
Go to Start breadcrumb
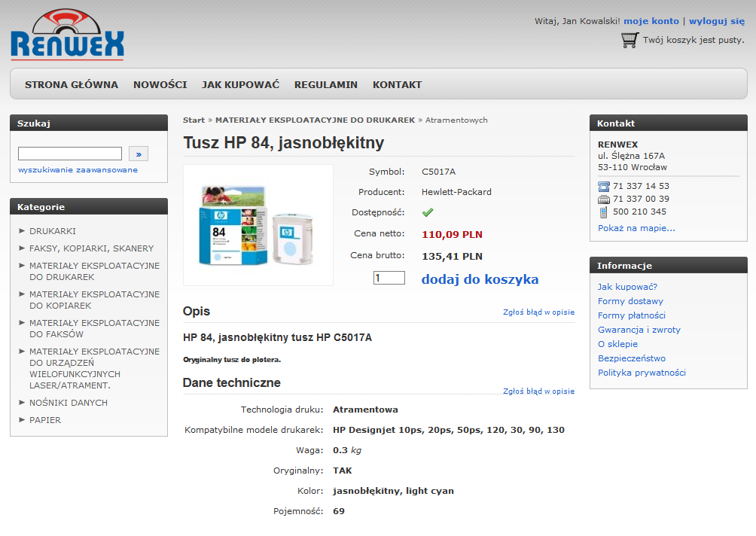[194, 120]
